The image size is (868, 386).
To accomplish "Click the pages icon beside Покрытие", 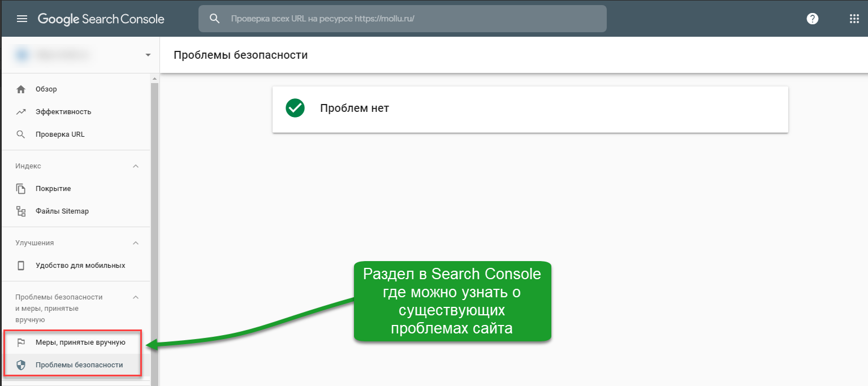I will click(21, 189).
